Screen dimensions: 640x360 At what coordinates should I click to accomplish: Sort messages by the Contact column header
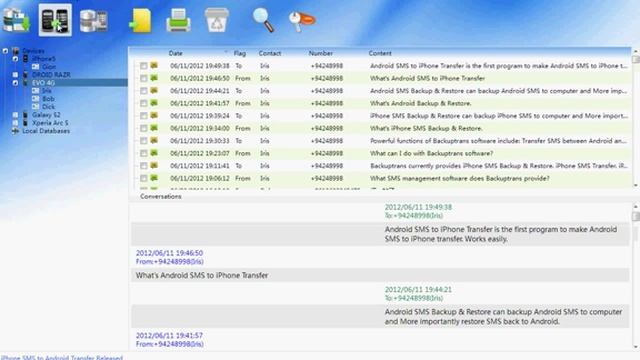[270, 53]
